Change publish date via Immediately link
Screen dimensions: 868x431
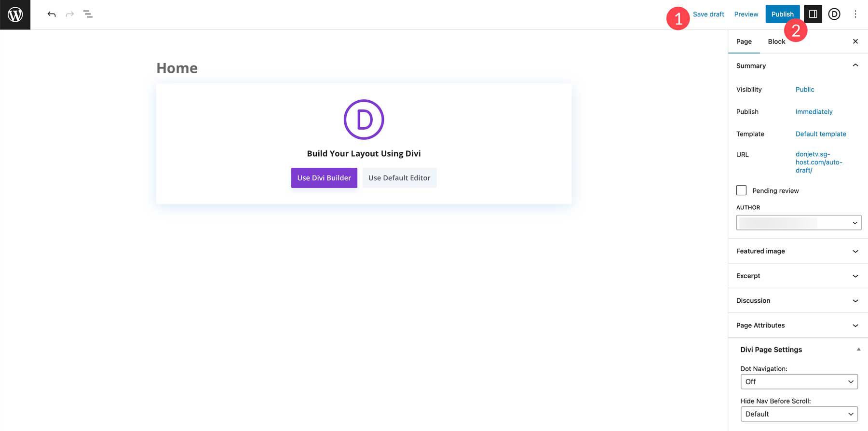pos(814,111)
